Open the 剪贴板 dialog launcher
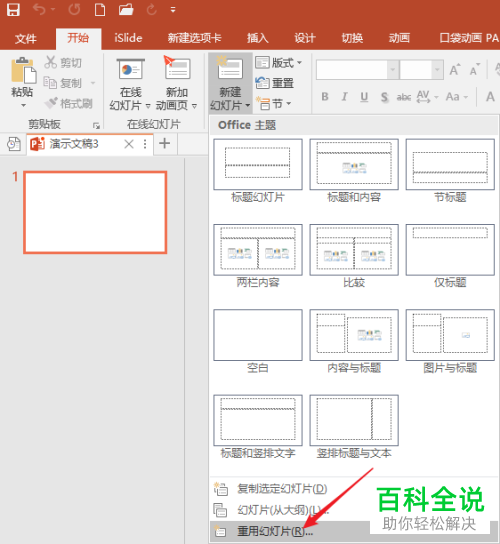 click(96, 126)
